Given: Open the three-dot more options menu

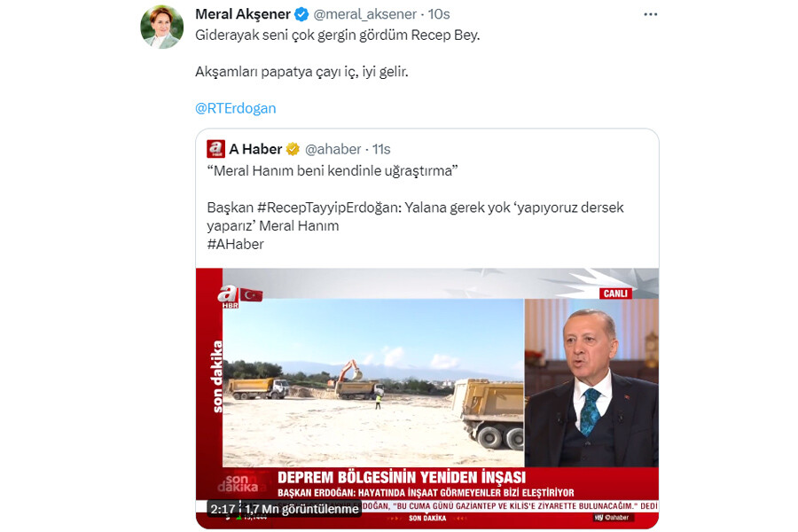Looking at the screenshot, I should click(x=650, y=14).
